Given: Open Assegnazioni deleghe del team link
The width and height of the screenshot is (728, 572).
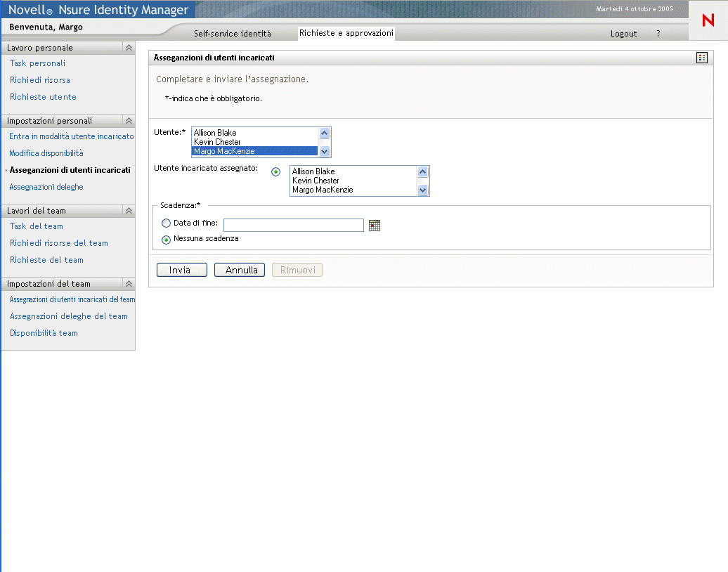Looking at the screenshot, I should (x=69, y=316).
